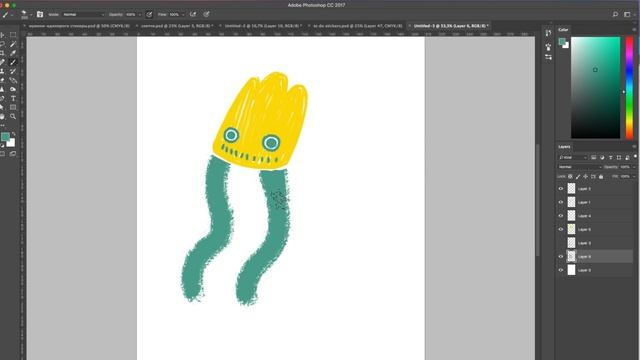
Task: Reset to default black and white colors
Action: 2,145
